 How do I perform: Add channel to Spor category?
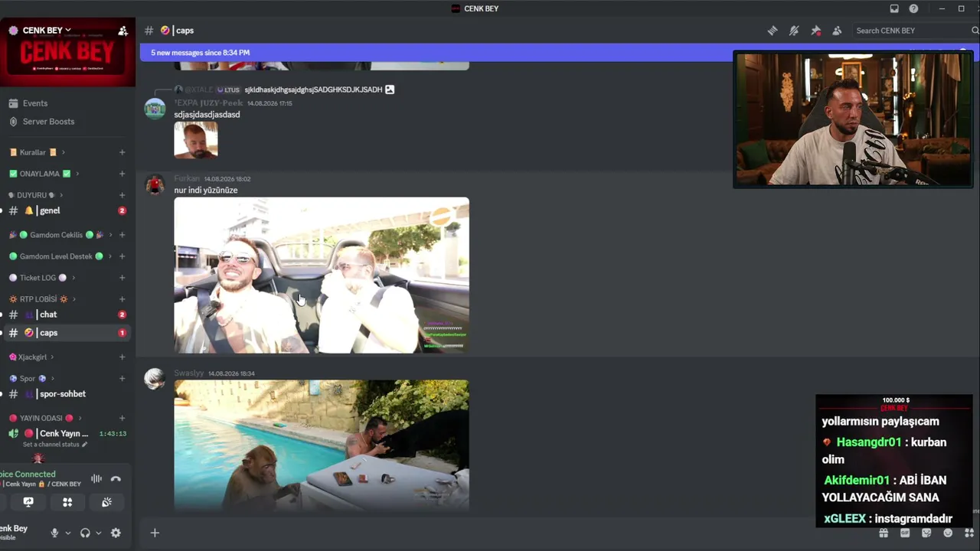(122, 379)
